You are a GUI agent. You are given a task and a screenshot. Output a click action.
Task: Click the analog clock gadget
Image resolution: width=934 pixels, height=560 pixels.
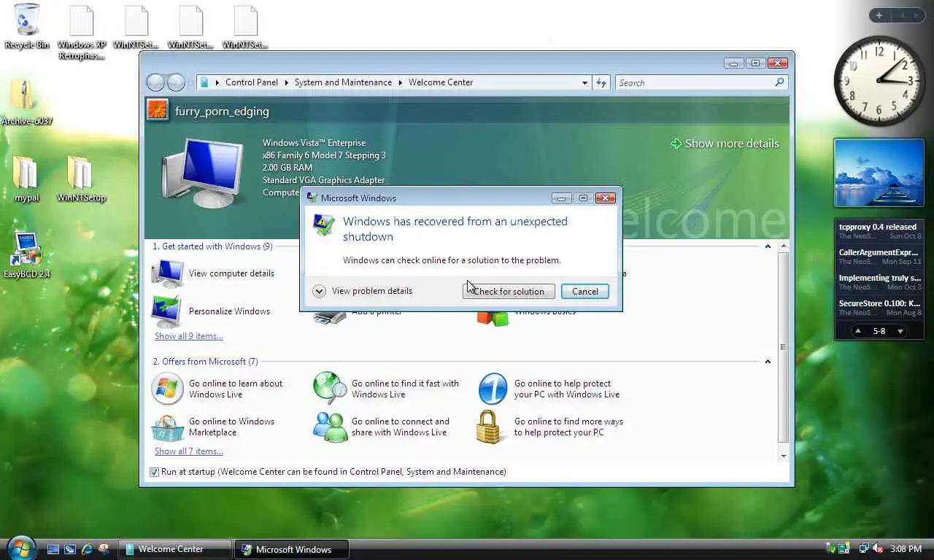(880, 81)
